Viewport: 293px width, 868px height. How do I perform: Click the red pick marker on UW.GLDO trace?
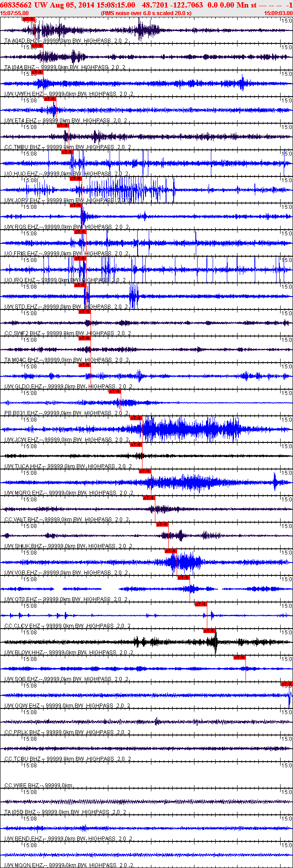pos(85,365)
